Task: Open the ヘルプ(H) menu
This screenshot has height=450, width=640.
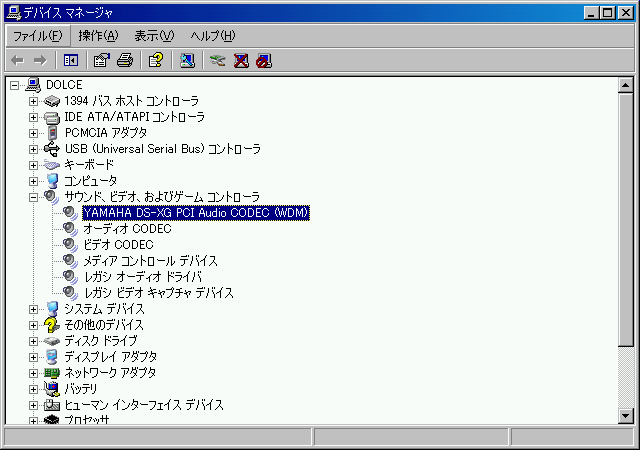Action: 213,36
